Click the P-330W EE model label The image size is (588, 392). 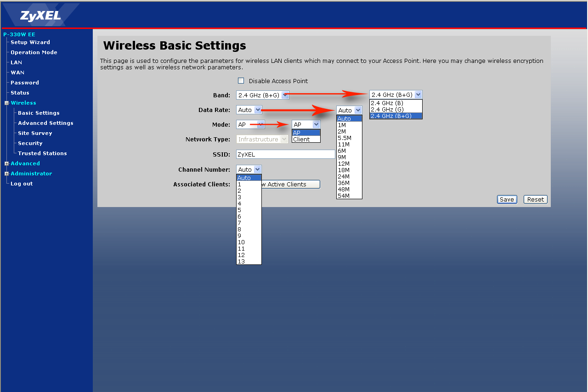click(x=19, y=34)
